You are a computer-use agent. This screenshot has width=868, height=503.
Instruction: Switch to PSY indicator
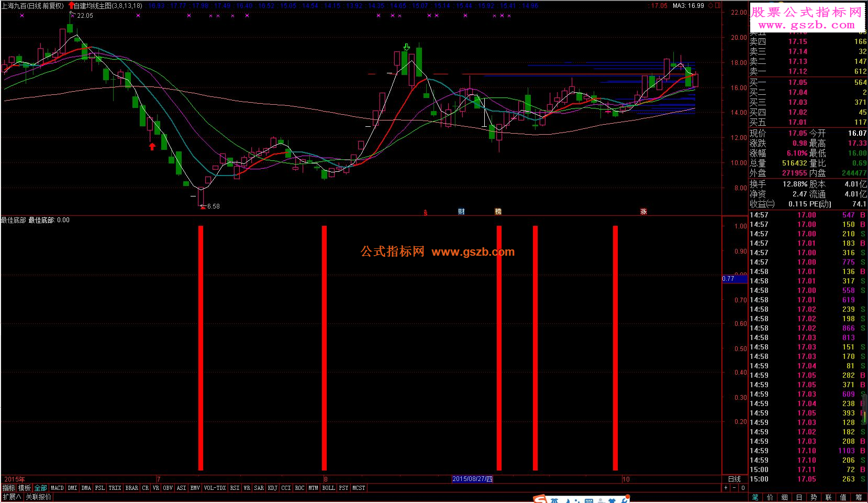(x=343, y=488)
